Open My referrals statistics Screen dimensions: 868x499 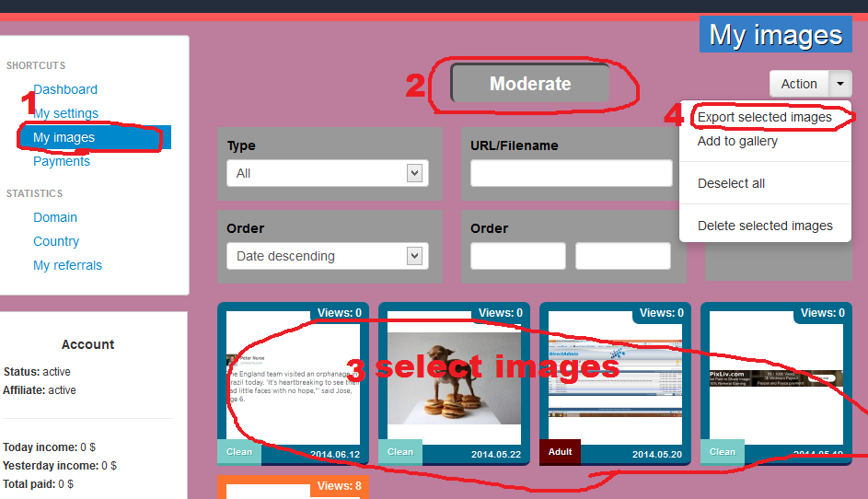pos(67,265)
